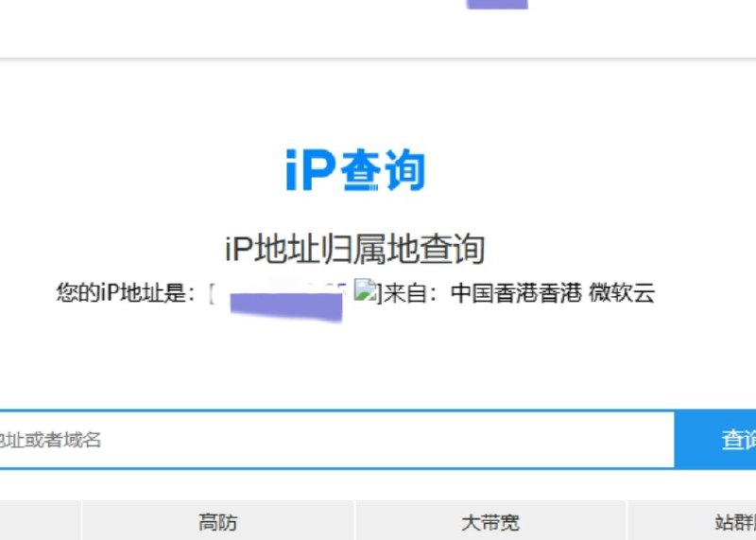Screen dimensions: 756x540
Task: Click the 微软云 provider text
Action: [622, 293]
